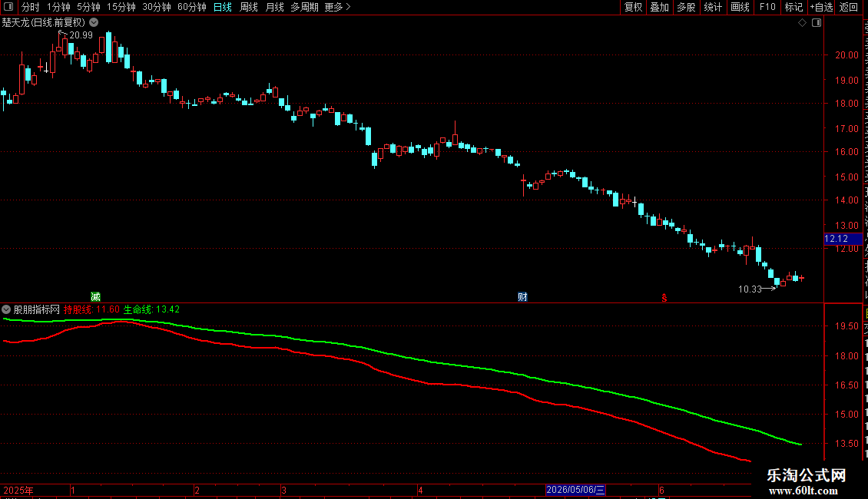The height and width of the screenshot is (499, 868).
Task: Click the 楚天龙(日线.前复权) chart title
Action: pos(44,23)
